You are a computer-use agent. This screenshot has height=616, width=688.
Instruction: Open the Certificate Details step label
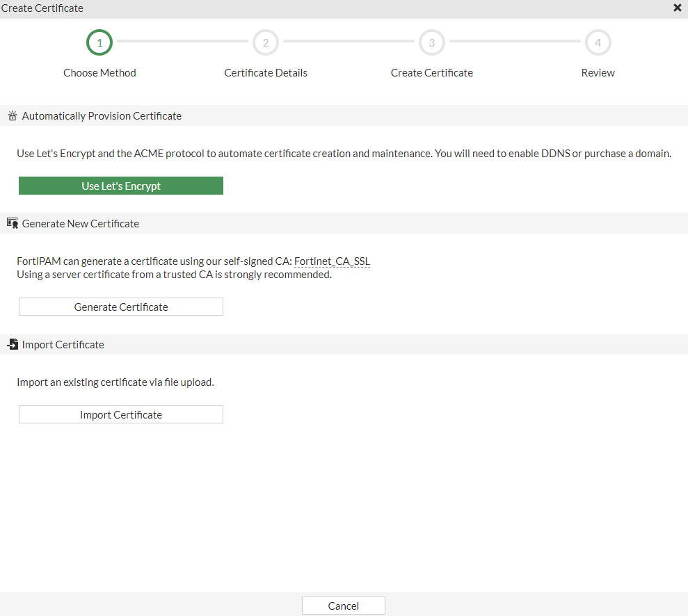(x=266, y=73)
